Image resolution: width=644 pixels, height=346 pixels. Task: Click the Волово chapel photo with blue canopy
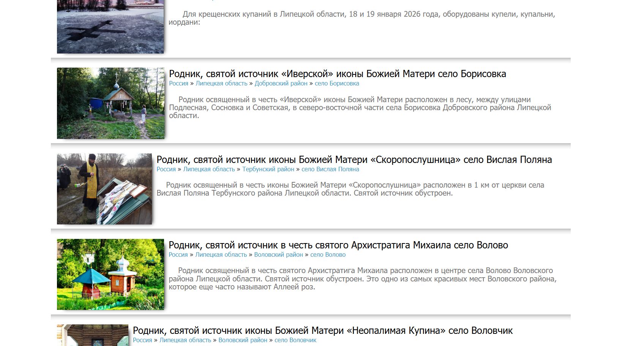[x=110, y=274]
